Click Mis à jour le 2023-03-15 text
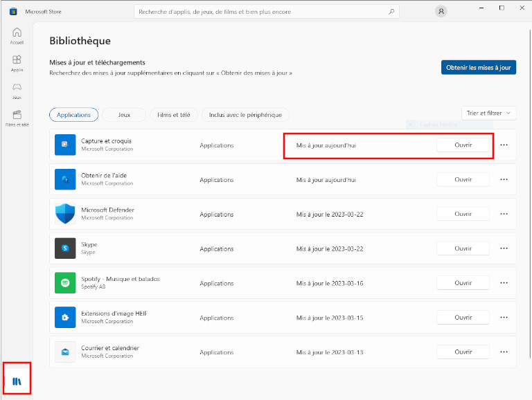 (x=330, y=318)
